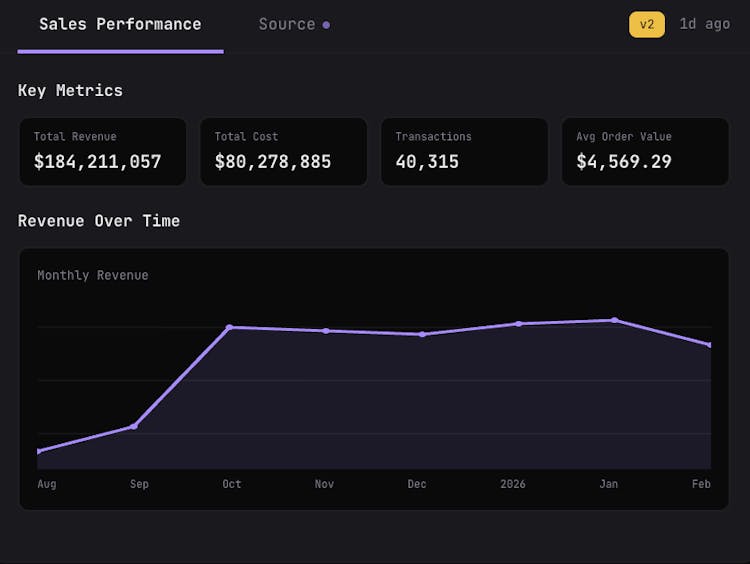Click the Jan peak data point
Viewport: 750px width, 564px height.
pos(614,320)
